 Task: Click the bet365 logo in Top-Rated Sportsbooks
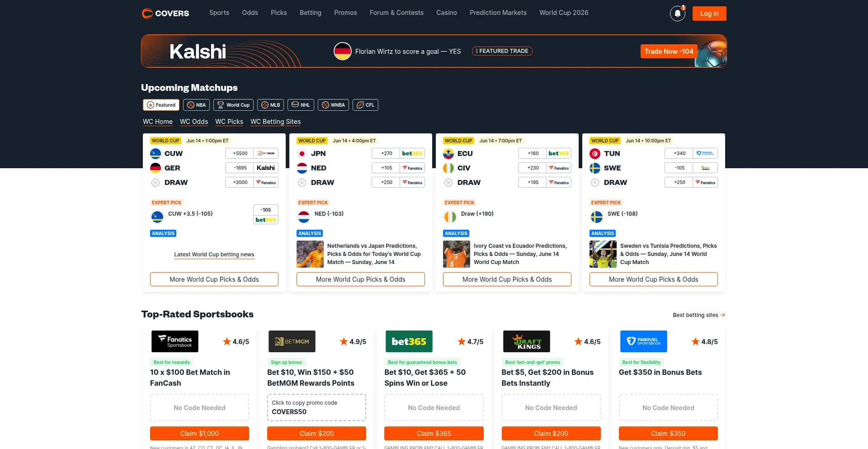pos(409,341)
